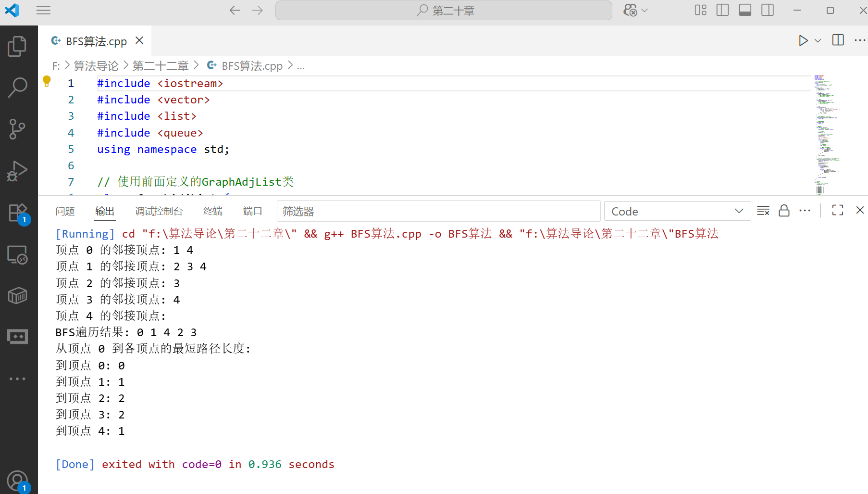Open the hamburger application menu

click(x=43, y=10)
